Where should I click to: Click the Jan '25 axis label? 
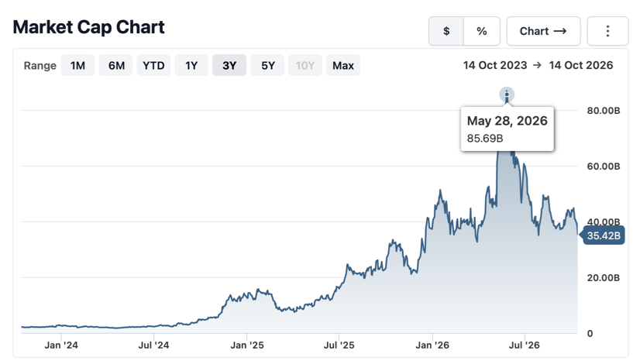(246, 345)
